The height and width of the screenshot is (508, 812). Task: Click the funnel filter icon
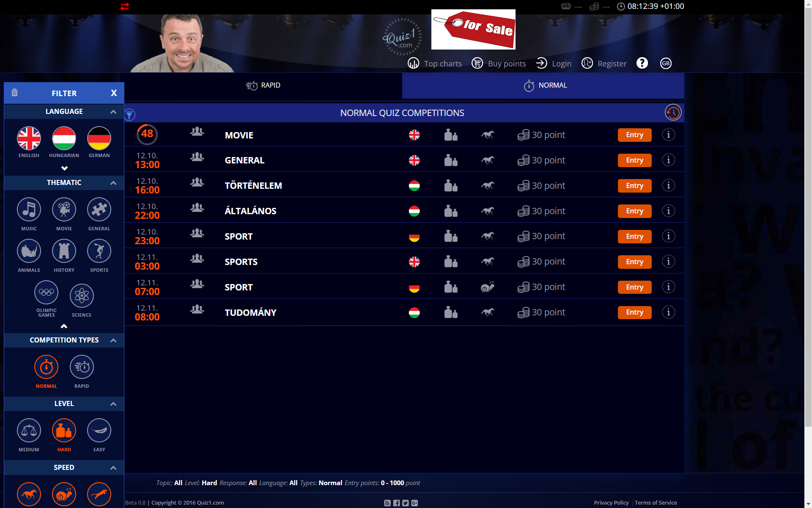coord(130,114)
